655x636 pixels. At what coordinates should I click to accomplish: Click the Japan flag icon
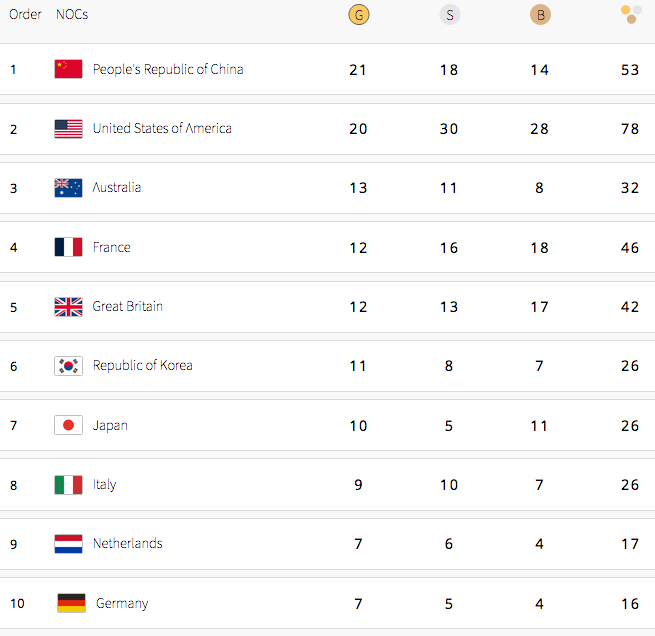(x=68, y=425)
